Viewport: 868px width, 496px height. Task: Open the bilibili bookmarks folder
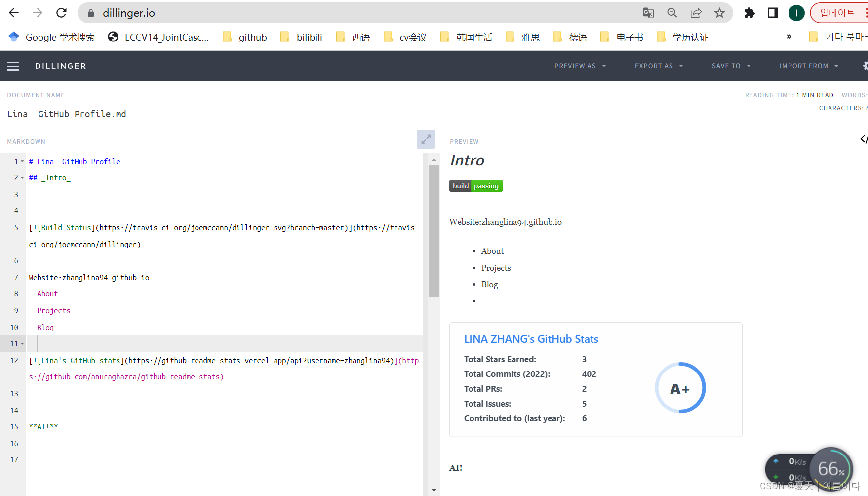point(301,37)
